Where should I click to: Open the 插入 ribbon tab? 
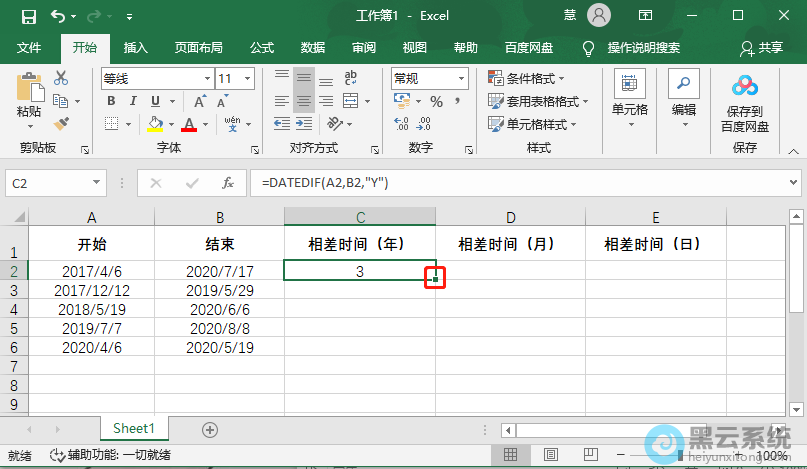[136, 47]
